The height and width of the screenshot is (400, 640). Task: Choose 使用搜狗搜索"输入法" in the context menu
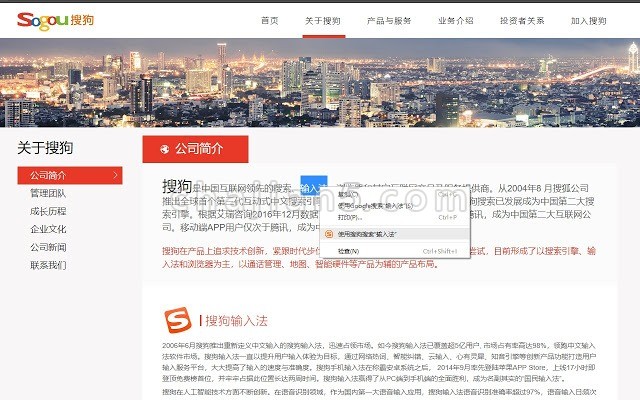click(x=395, y=234)
